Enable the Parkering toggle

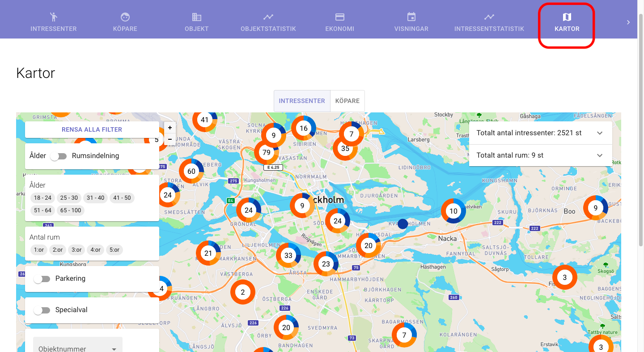42,279
